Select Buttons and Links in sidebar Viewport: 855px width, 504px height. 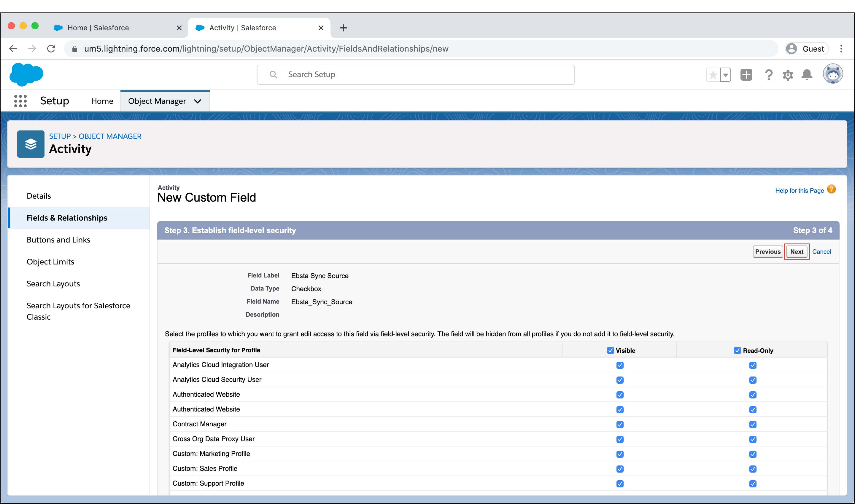tap(58, 240)
